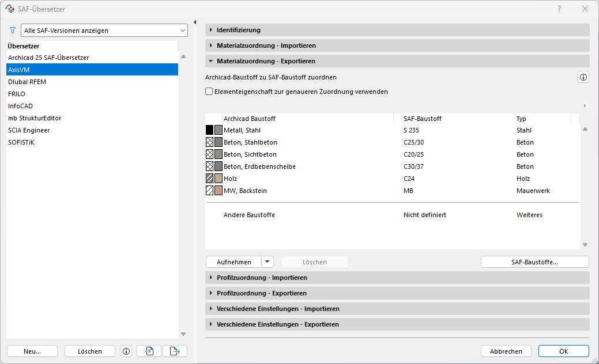This screenshot has height=364, width=599.
Task: Open the Alle SAF-Versionen anzeigen dropdown
Action: pyautogui.click(x=104, y=30)
